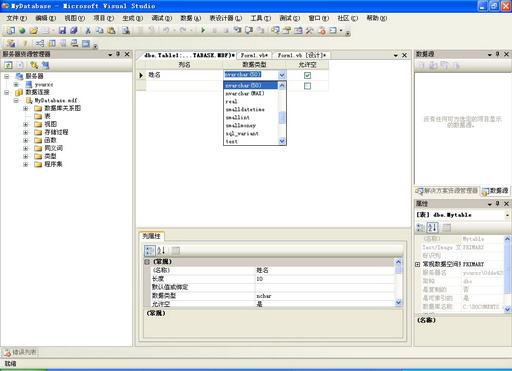Image resolution: width=512 pixels, height=371 pixels.
Task: Click the 默认值或绑定 property value field
Action: coord(325,287)
